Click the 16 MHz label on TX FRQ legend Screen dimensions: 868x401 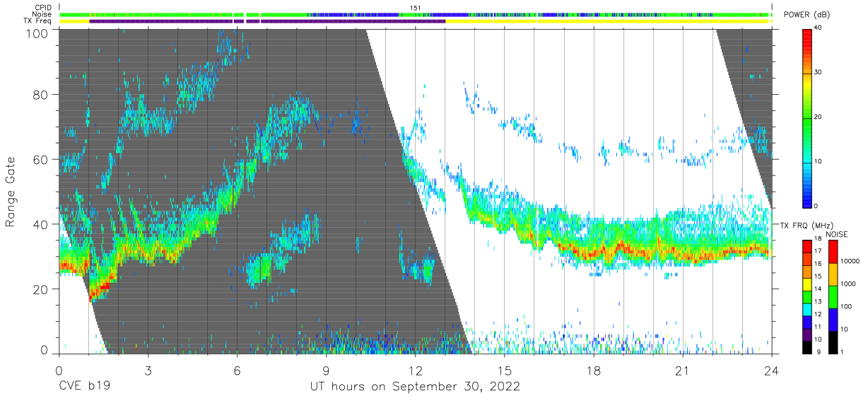(x=819, y=264)
